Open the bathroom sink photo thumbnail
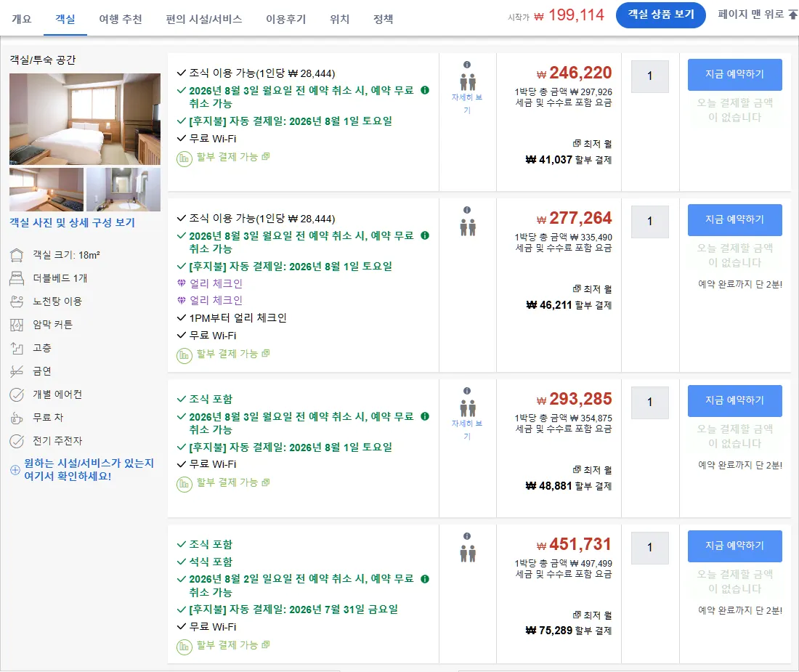The height and width of the screenshot is (672, 799). click(123, 189)
